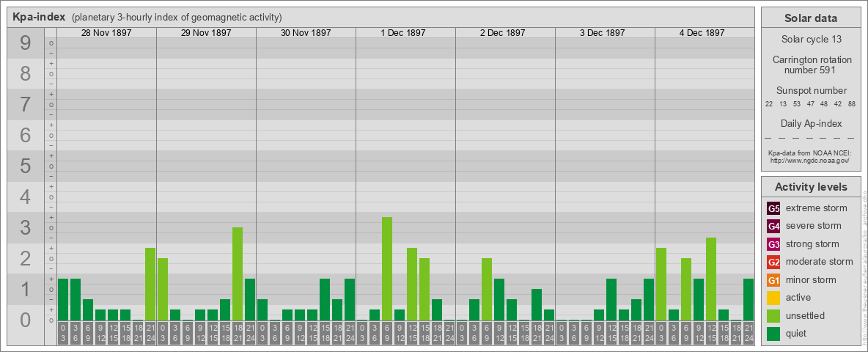Click sunspot value 22
This screenshot has height=352, width=868.
click(x=769, y=104)
